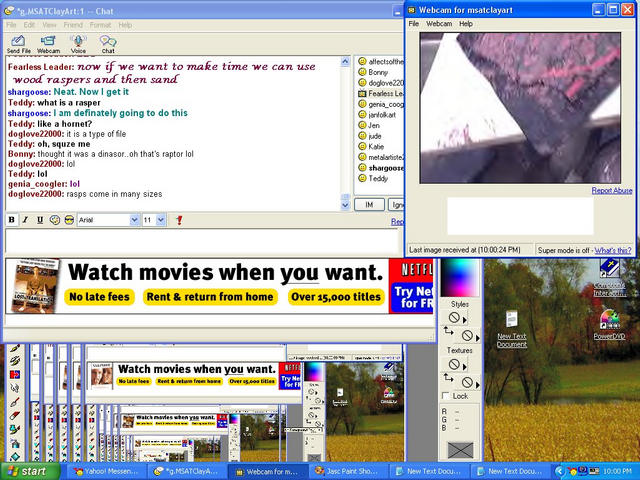This screenshot has width=640, height=480.
Task: Select the Paint Brush in Paint Shop Pro's main tool palette
Action: click(x=15, y=349)
